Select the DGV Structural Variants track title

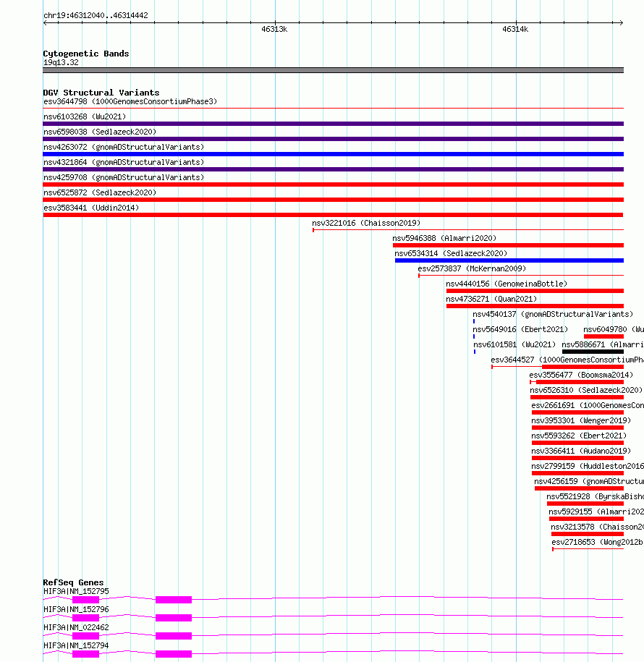tap(101, 93)
